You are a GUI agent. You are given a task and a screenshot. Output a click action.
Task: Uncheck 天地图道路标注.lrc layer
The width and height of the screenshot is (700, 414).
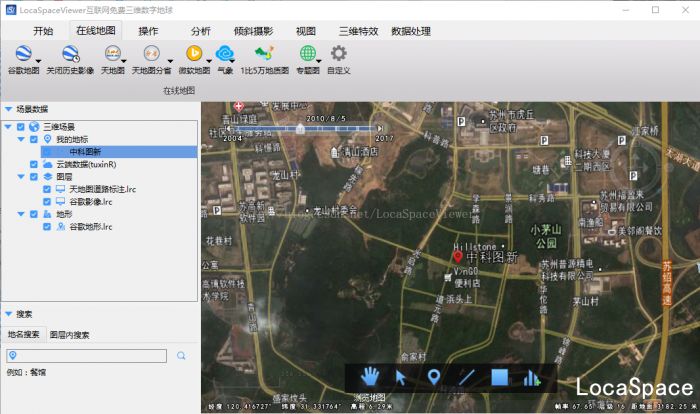(x=47, y=189)
